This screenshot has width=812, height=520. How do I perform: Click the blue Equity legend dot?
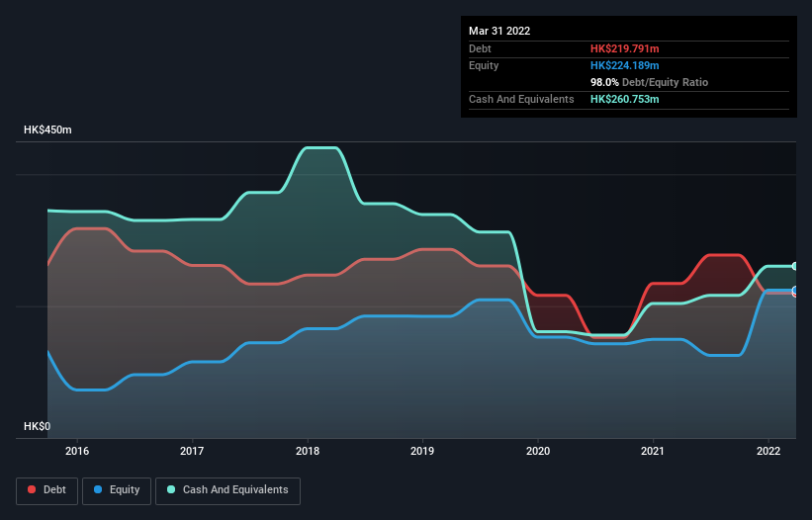98,489
